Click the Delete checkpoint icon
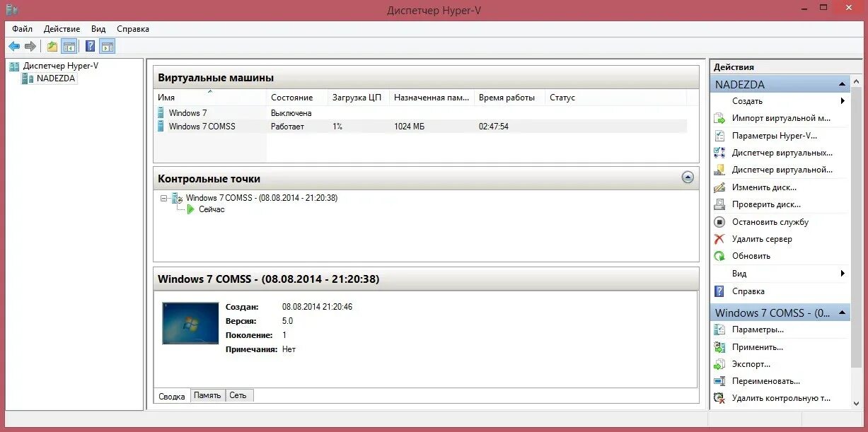Image resolution: width=868 pixels, height=432 pixels. tap(719, 398)
